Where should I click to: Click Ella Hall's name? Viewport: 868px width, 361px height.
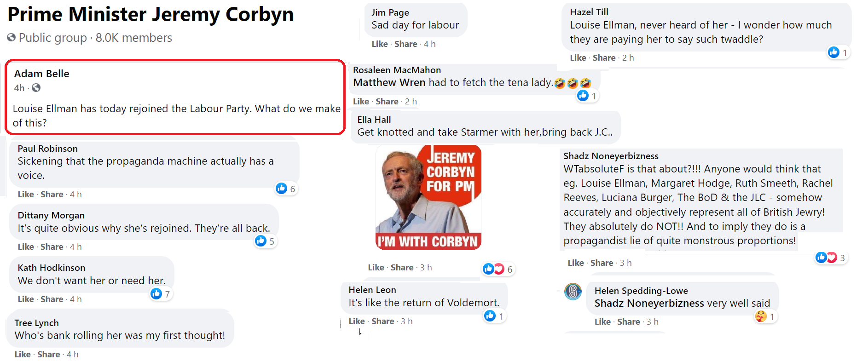(374, 120)
